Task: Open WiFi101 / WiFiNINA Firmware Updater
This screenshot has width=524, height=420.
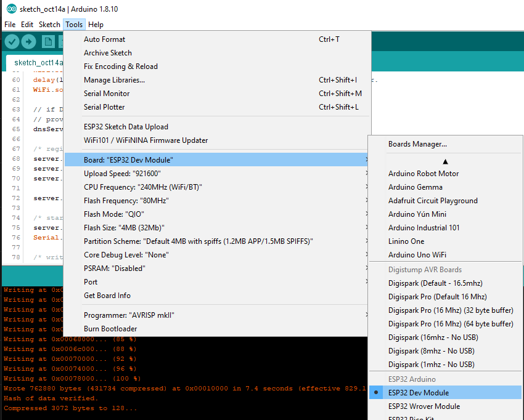Action: pos(217,140)
